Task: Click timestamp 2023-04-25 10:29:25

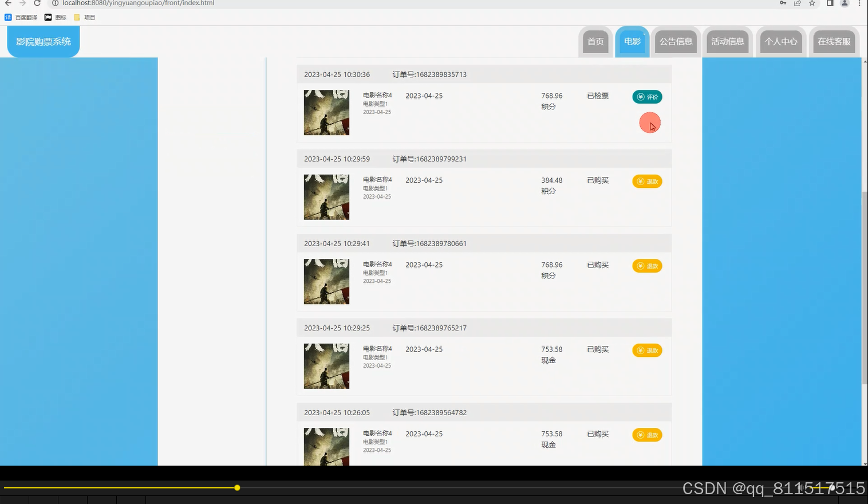Action: pos(337,328)
